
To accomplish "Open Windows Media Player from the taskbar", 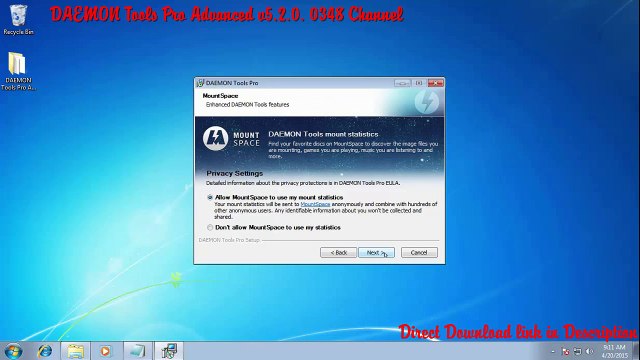I will click(x=105, y=351).
